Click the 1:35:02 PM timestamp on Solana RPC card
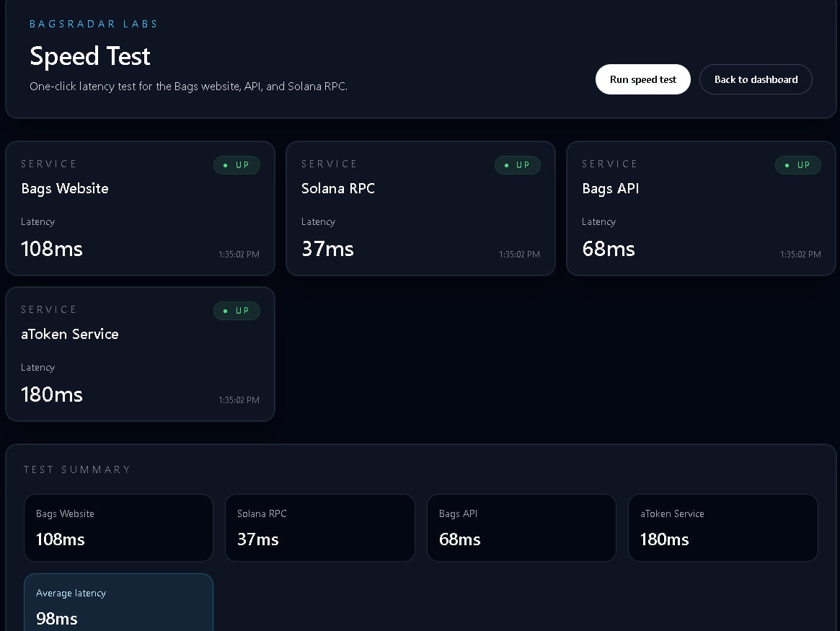840x631 pixels. click(520, 255)
